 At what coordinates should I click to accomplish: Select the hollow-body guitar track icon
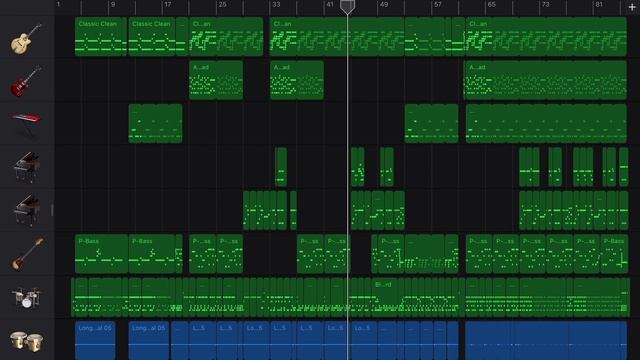25,38
